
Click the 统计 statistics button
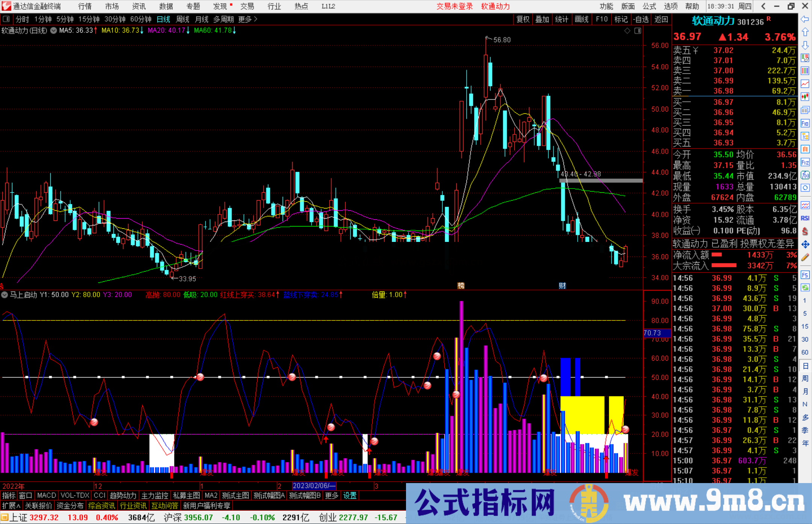click(562, 20)
